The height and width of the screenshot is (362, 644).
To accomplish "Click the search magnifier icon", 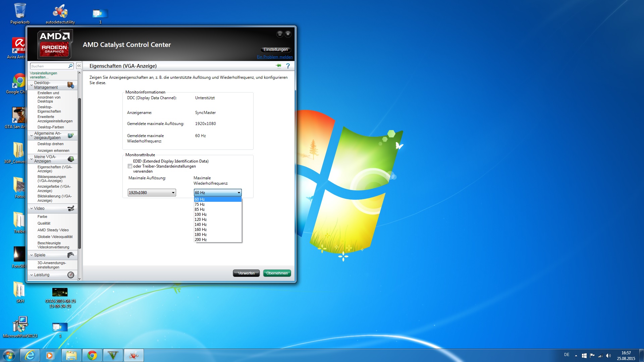I will (70, 66).
